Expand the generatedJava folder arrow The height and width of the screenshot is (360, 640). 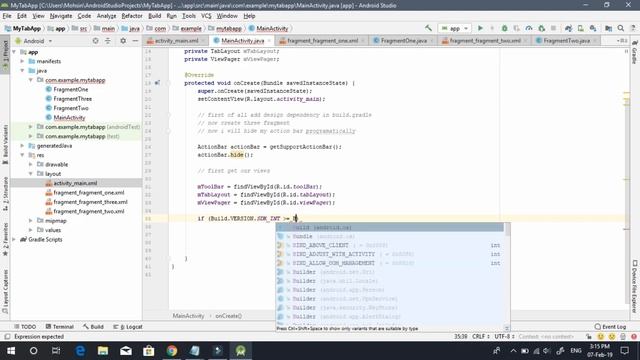22,146
